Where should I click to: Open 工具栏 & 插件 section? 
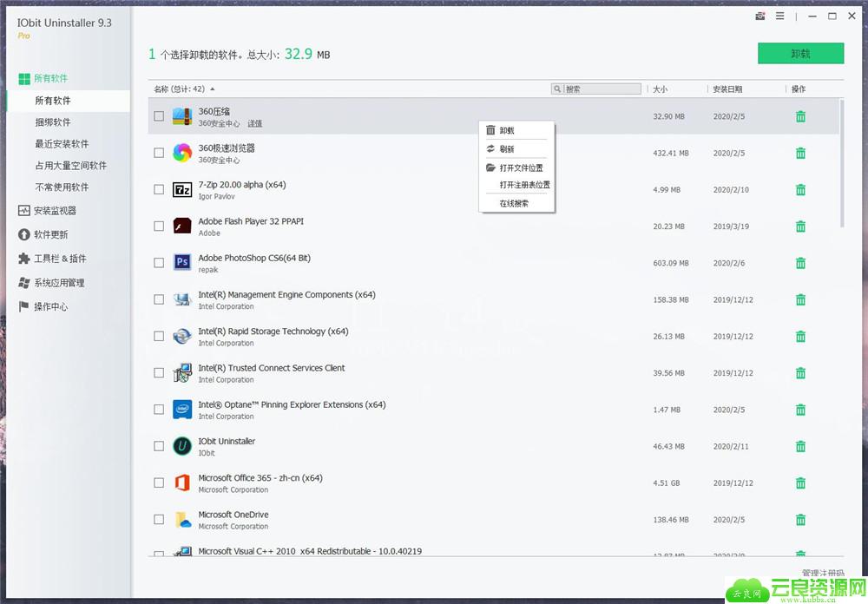59,259
